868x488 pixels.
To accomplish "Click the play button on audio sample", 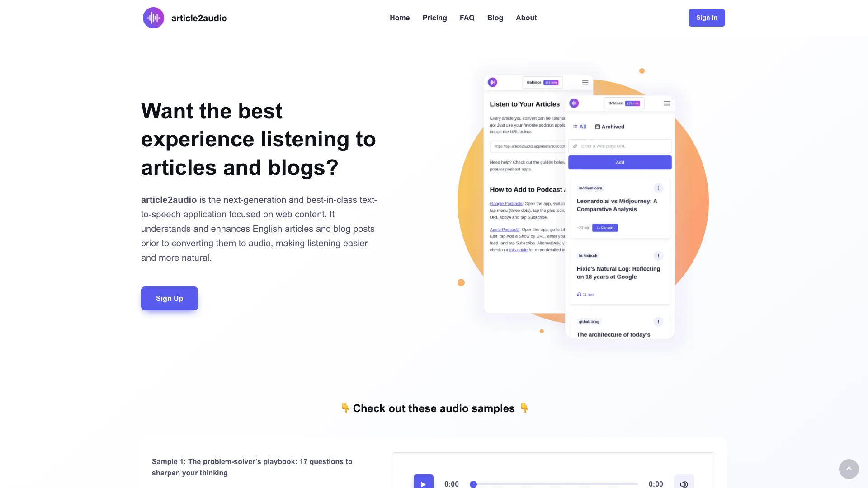I will click(424, 483).
